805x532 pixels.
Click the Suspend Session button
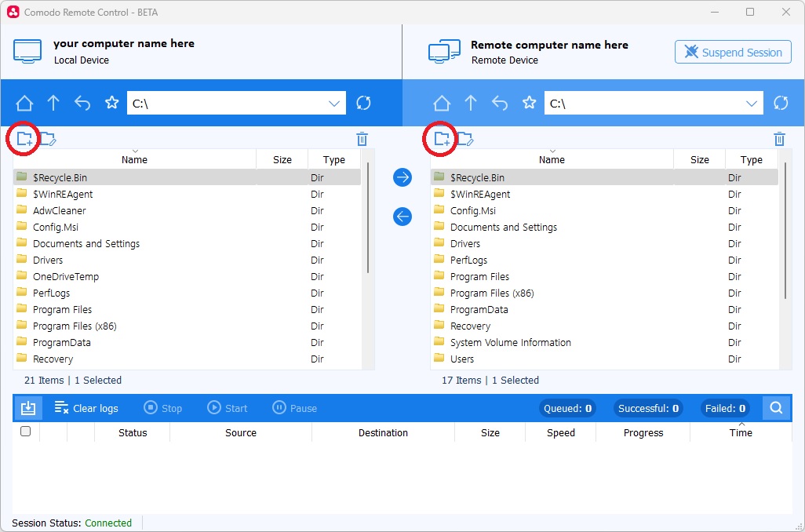point(733,53)
